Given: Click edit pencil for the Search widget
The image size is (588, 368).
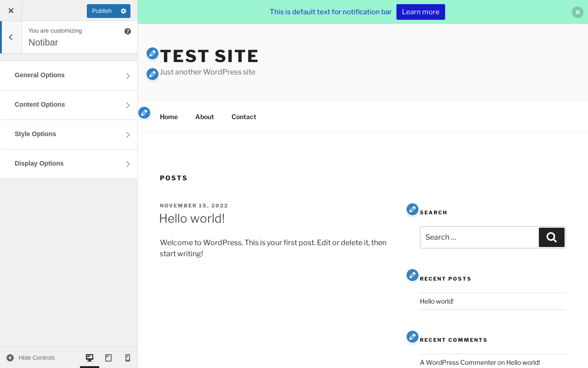Looking at the screenshot, I should [x=413, y=210].
